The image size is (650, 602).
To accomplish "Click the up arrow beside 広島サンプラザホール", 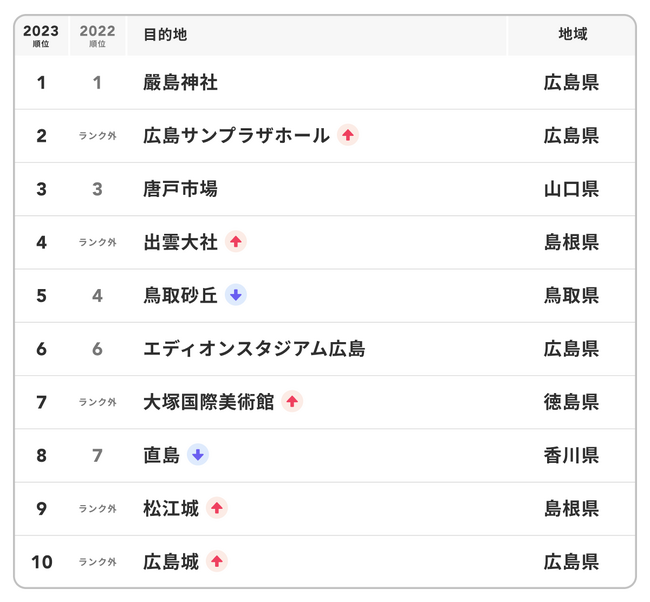I will point(347,135).
